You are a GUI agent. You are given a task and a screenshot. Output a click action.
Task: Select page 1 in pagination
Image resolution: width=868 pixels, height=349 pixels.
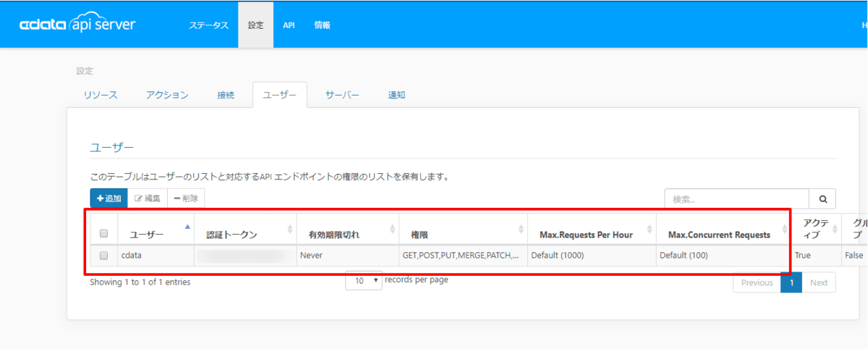tap(791, 282)
